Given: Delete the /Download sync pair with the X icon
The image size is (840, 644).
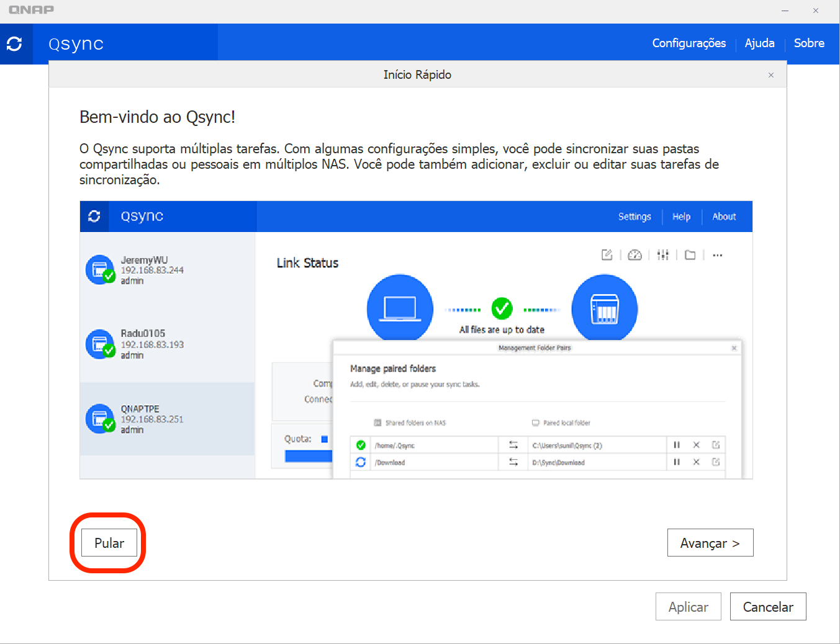Looking at the screenshot, I should click(696, 462).
